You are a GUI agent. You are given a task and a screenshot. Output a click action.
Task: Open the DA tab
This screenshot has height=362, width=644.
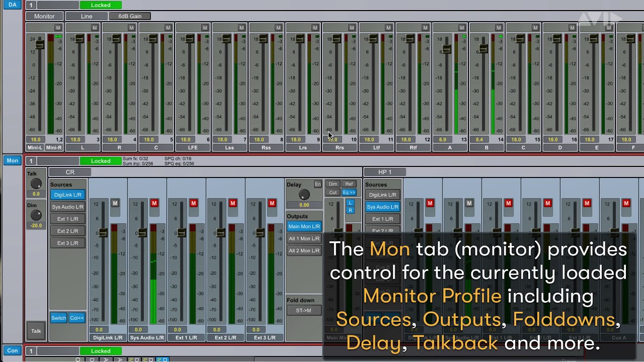(12, 5)
